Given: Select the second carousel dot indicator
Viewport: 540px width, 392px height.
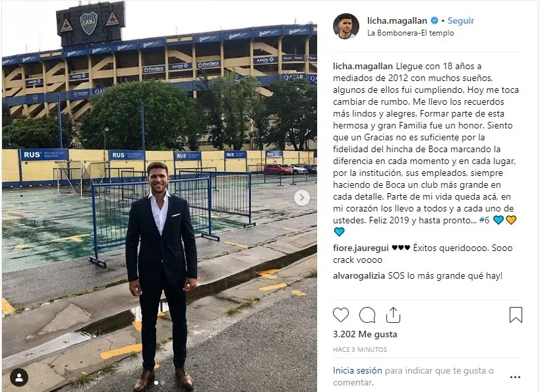Looking at the screenshot, I should pyautogui.click(x=162, y=382).
